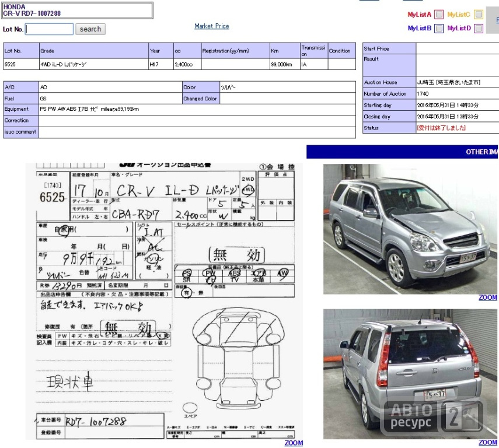Click the MyListA label
The image size is (499, 448).
[420, 15]
